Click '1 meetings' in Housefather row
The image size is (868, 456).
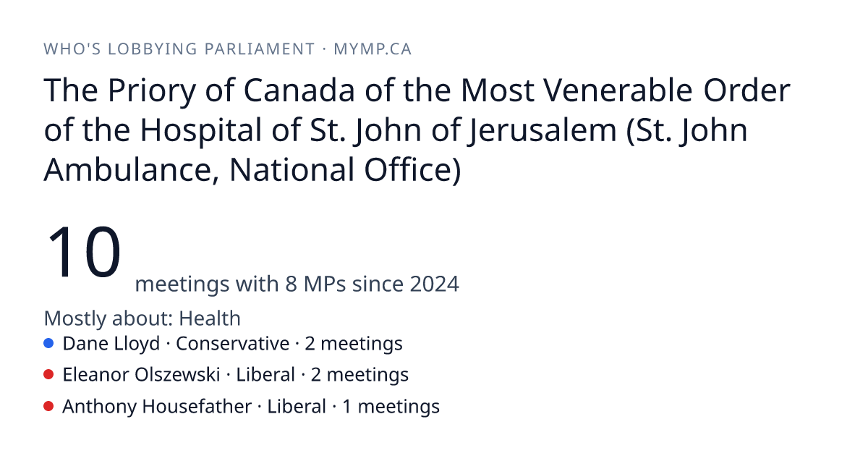pyautogui.click(x=391, y=407)
